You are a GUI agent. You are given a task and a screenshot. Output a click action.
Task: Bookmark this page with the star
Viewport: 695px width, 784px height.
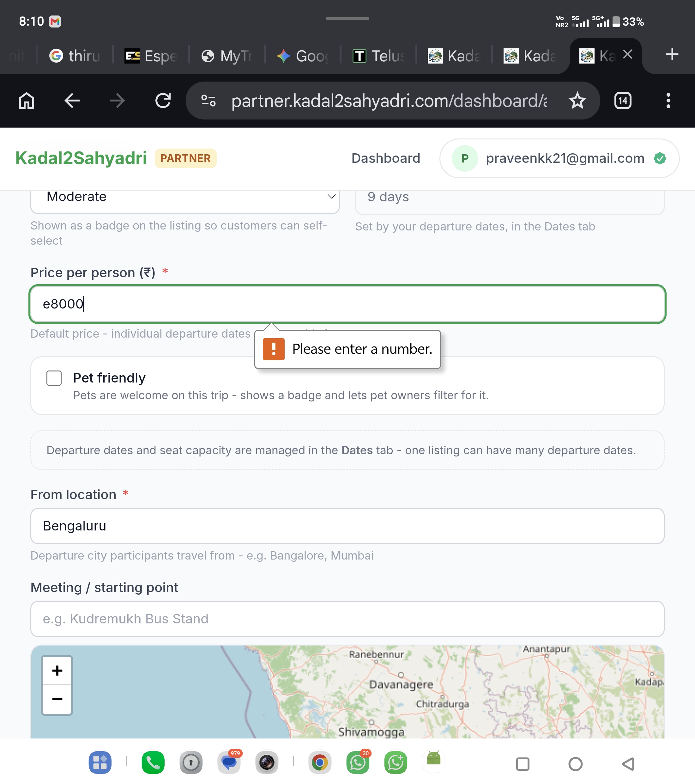pos(577,101)
